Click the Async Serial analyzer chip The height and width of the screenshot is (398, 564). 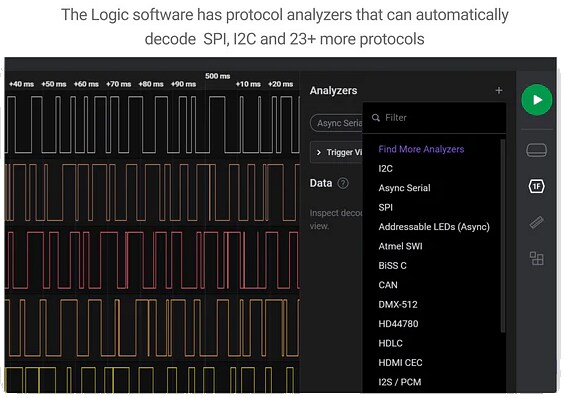[x=337, y=123]
